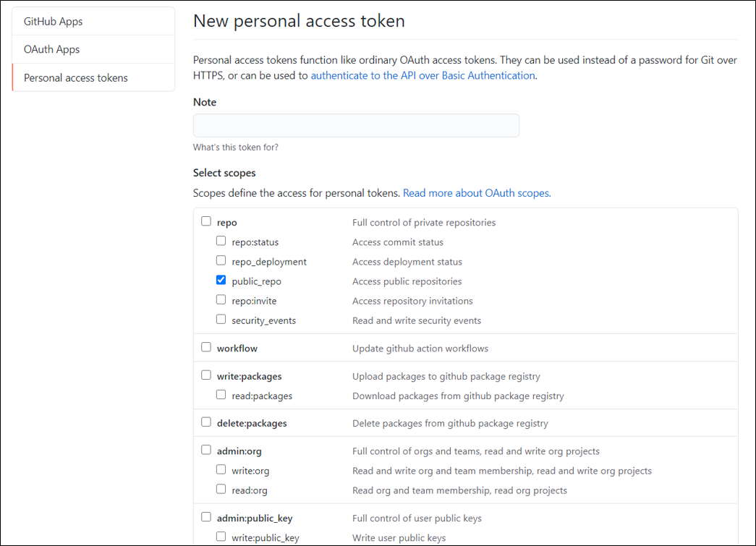The height and width of the screenshot is (546, 756).
Task: Select the write:org scope checkbox
Action: (221, 470)
